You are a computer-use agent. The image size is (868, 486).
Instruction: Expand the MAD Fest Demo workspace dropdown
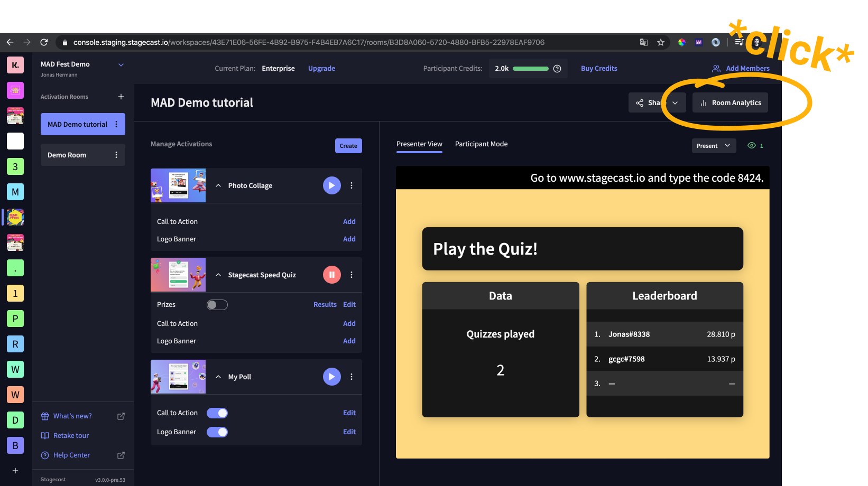121,65
